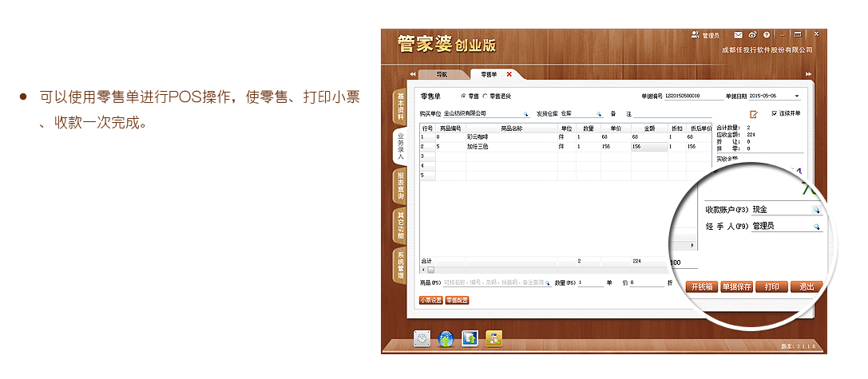Screen dimensions: 868x379
Task: Open the 收款账户 lookup magnifier
Action: [x=816, y=211]
